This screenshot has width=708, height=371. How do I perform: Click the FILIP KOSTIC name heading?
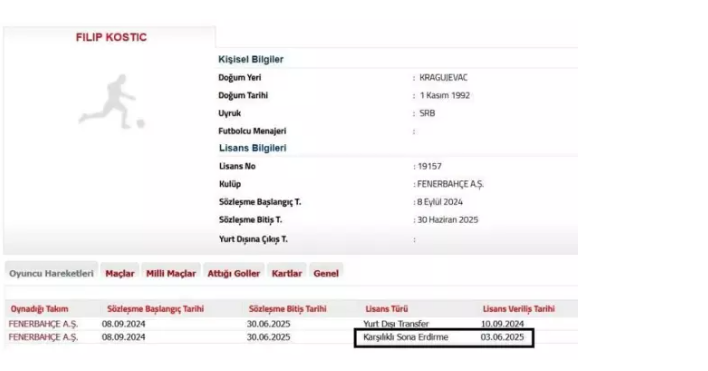coord(111,37)
